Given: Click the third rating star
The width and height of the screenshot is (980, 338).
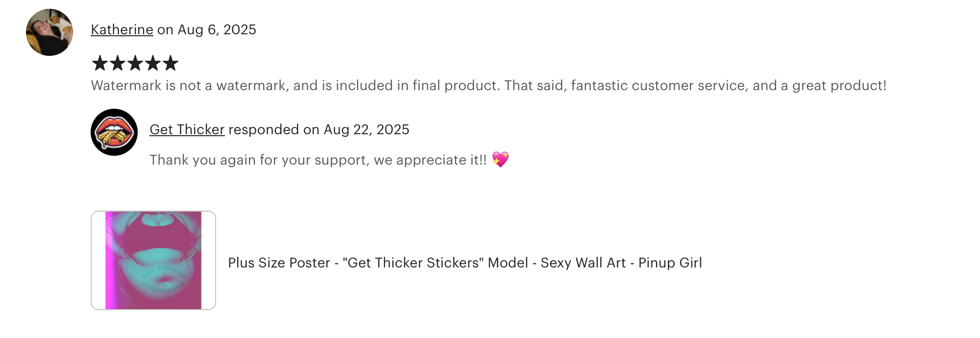Looking at the screenshot, I should click(135, 63).
